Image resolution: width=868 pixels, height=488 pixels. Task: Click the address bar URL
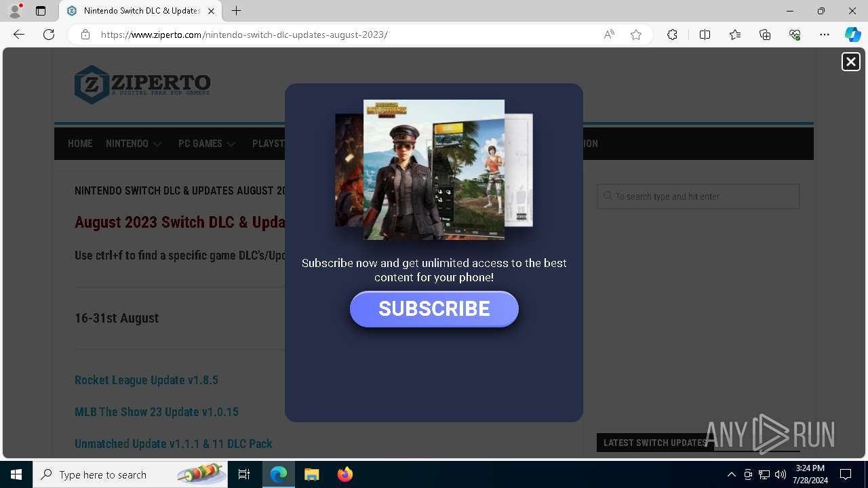244,35
